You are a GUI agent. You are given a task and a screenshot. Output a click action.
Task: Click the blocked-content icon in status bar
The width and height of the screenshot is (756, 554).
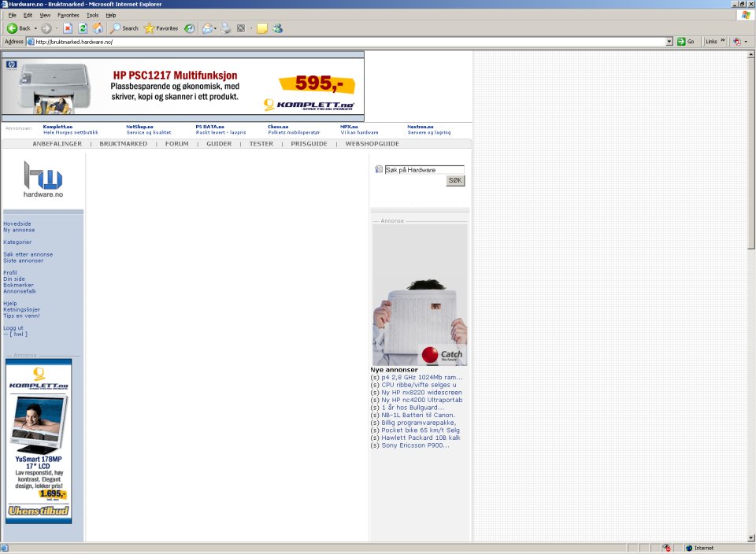(666, 548)
